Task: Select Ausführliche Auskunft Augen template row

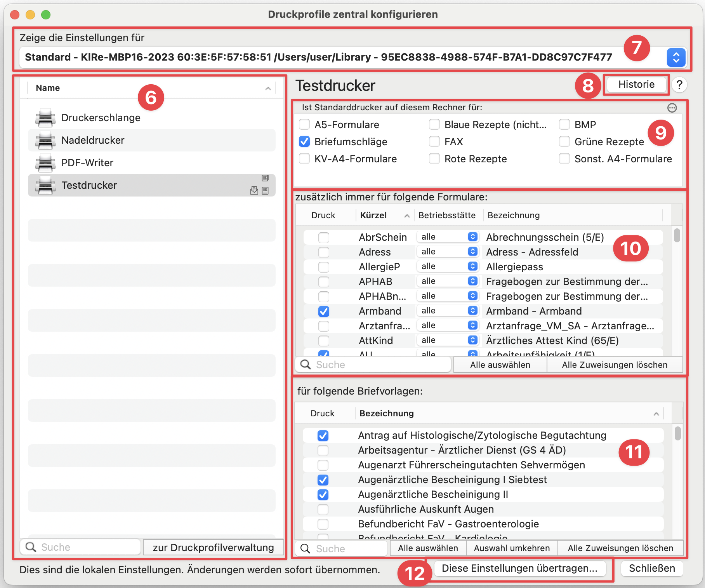Action: 483,509
